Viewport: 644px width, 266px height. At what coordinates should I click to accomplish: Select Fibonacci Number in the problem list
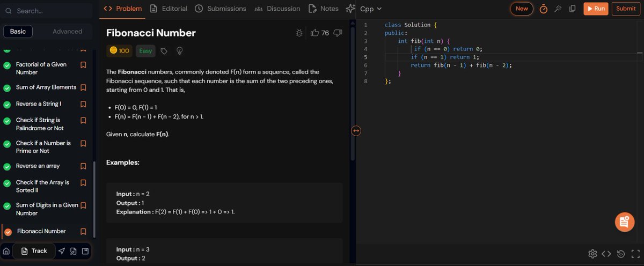click(x=41, y=232)
